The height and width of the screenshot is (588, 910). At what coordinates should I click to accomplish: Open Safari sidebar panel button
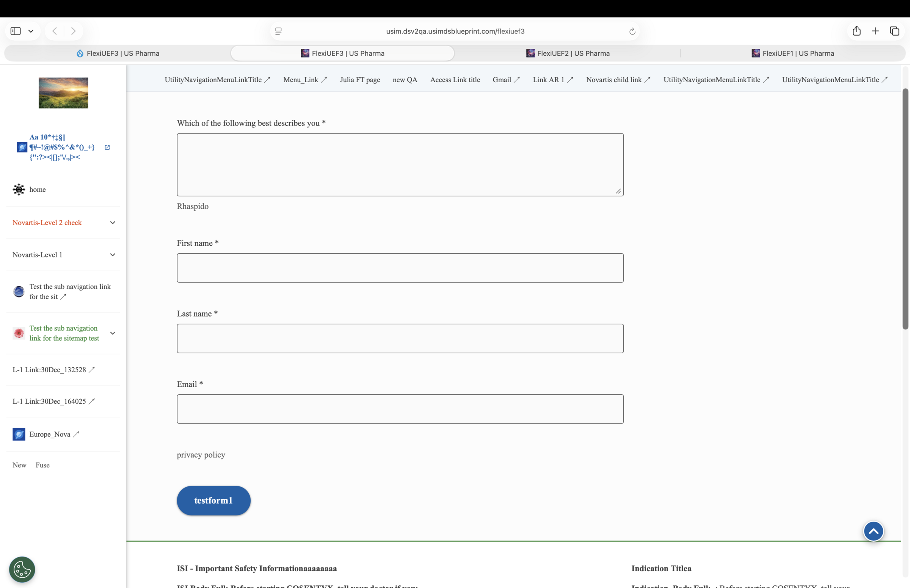click(x=16, y=31)
